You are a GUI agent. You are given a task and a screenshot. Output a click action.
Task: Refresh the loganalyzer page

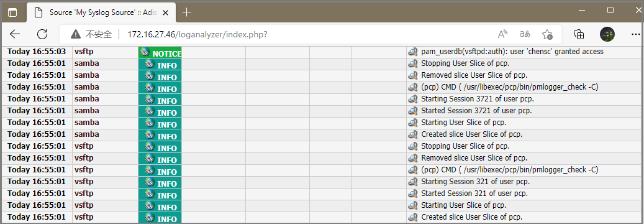[x=42, y=34]
